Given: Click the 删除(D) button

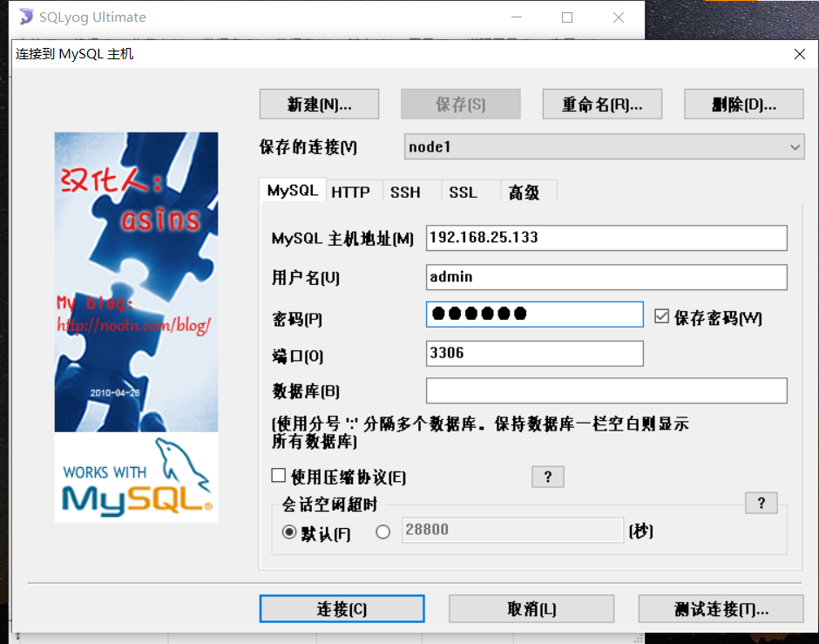Looking at the screenshot, I should coord(743,104).
